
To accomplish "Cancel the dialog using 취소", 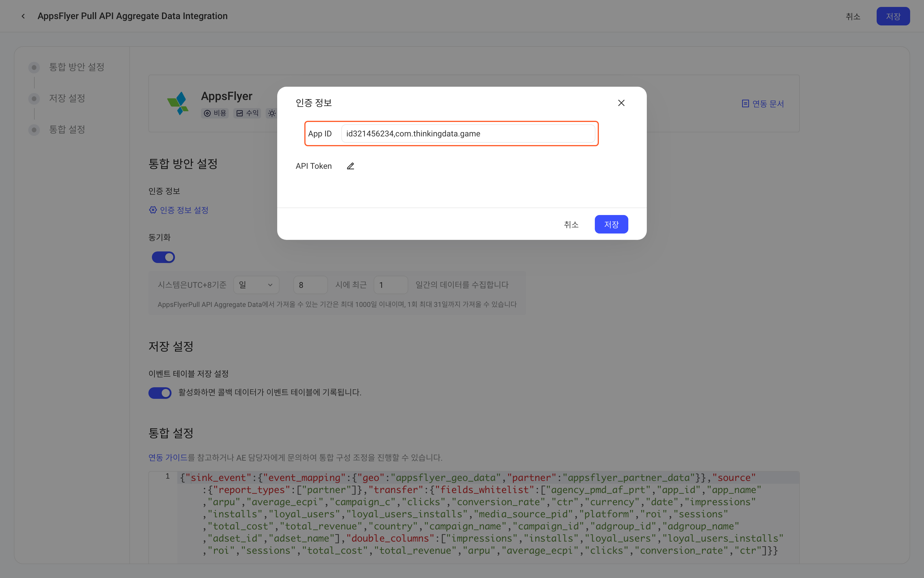I will 571,224.
